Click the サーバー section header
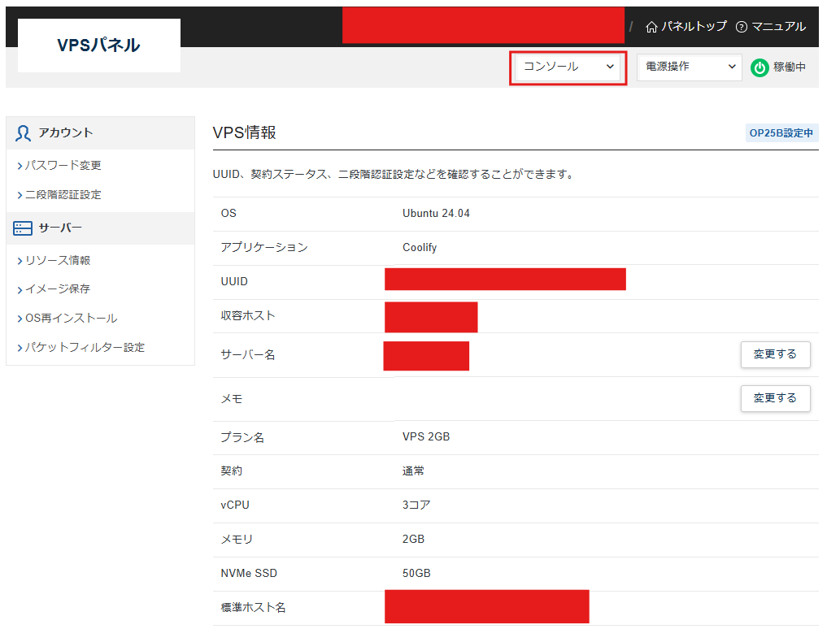Viewport: 840px width, 629px height. point(100,228)
